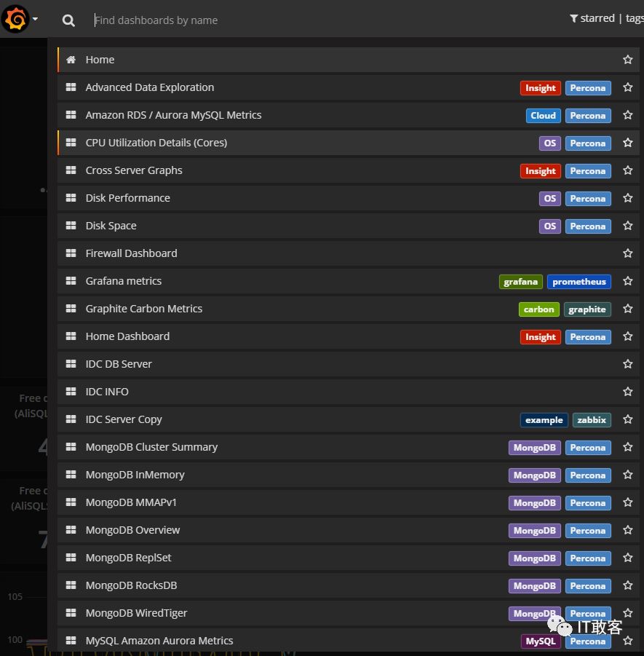644x656 pixels.
Task: Click the search magnifier icon
Action: tap(68, 20)
